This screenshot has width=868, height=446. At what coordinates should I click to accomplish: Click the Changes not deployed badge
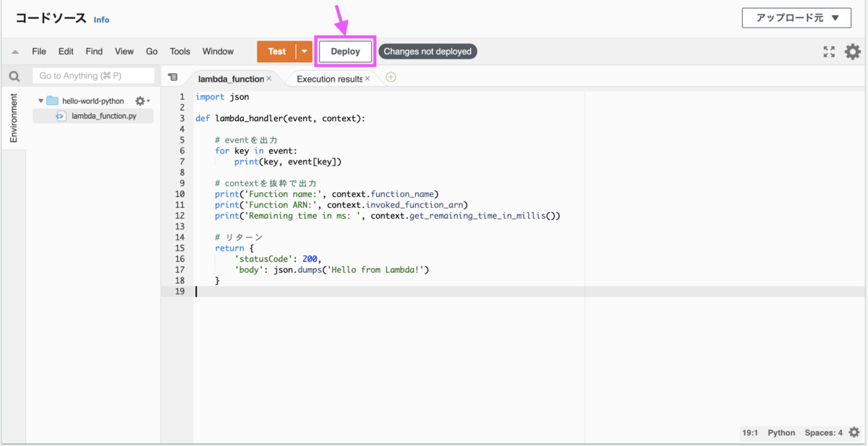427,51
